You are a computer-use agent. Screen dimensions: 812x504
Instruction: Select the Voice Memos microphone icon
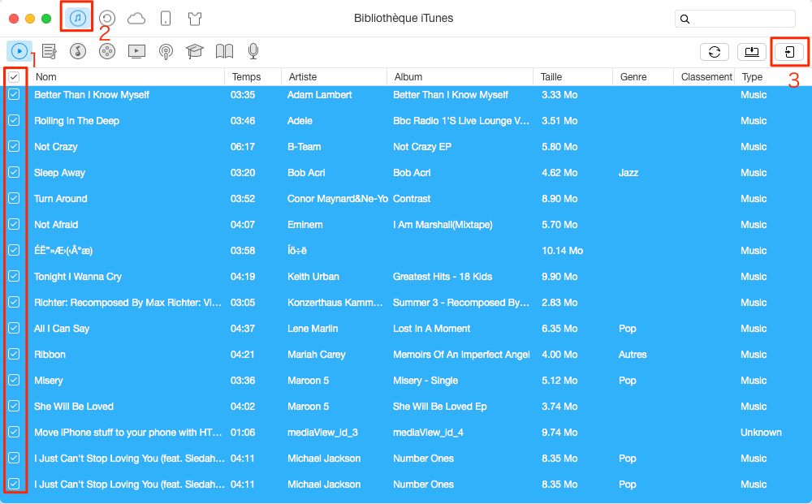coord(253,51)
